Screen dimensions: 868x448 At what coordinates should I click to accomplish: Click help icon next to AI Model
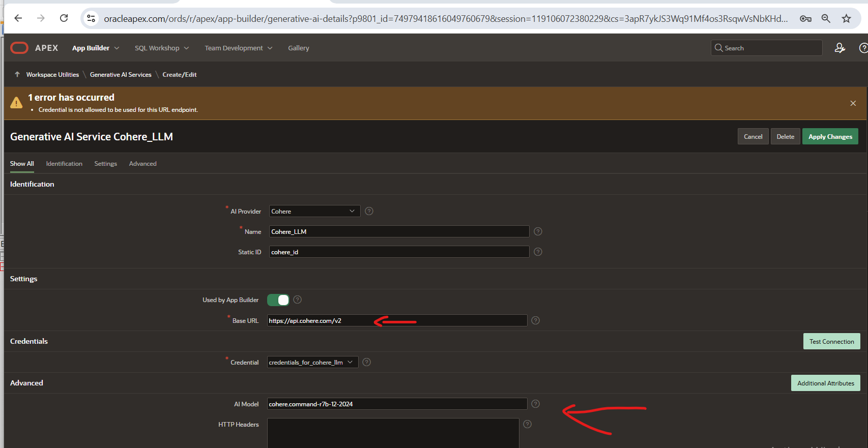click(535, 404)
